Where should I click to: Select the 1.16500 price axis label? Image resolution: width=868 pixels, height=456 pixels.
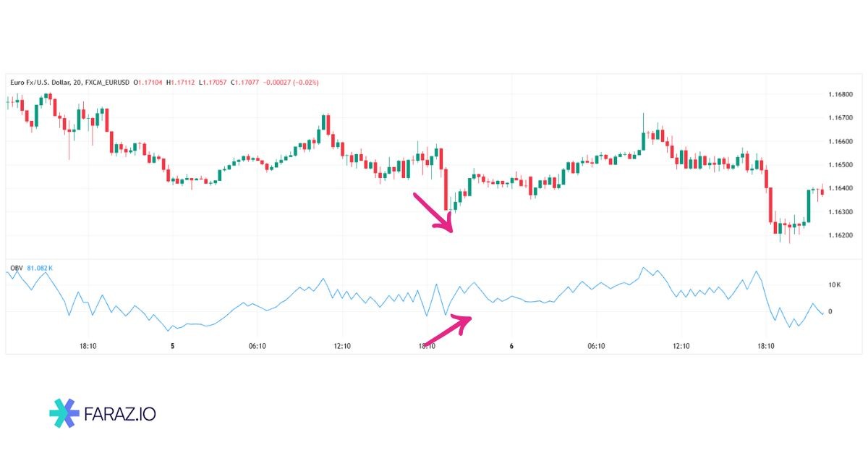tap(839, 165)
